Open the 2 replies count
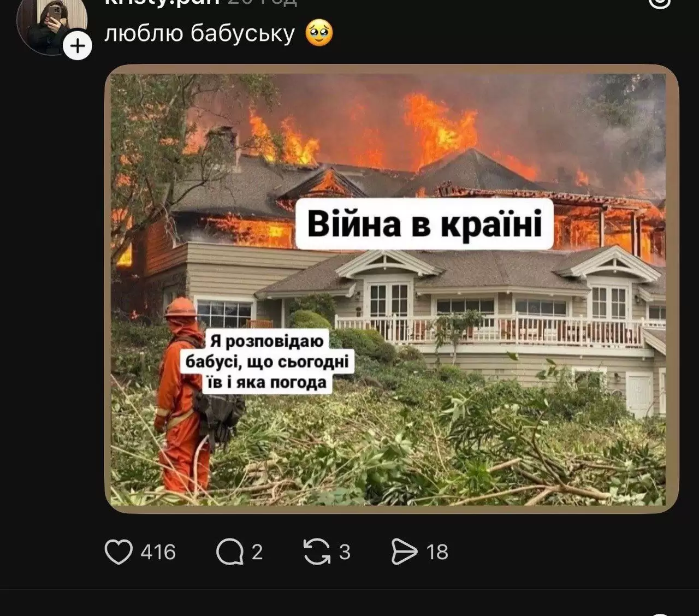Image resolution: width=699 pixels, height=616 pixels. coord(257,552)
